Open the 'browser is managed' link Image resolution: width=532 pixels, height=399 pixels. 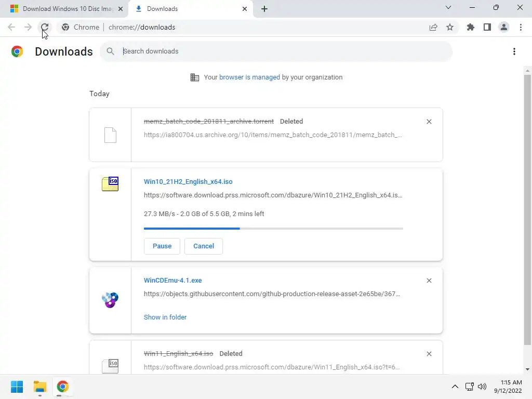tap(249, 77)
